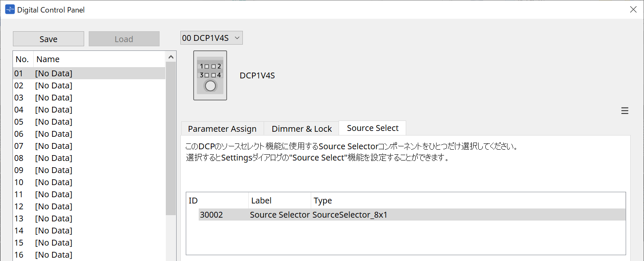Screen dimensions: 644x261
Task: Click the Load button
Action: point(124,39)
